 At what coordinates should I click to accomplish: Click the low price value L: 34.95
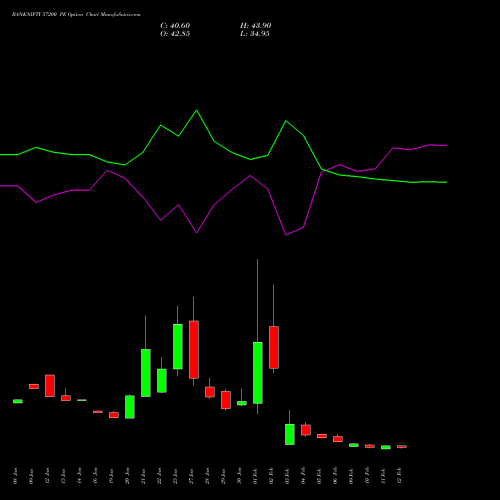tap(255, 34)
